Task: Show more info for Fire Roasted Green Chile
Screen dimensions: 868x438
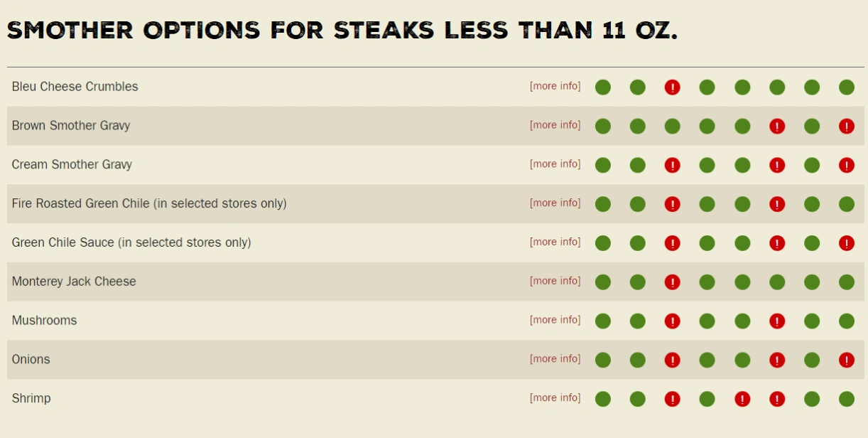Action: [x=555, y=203]
